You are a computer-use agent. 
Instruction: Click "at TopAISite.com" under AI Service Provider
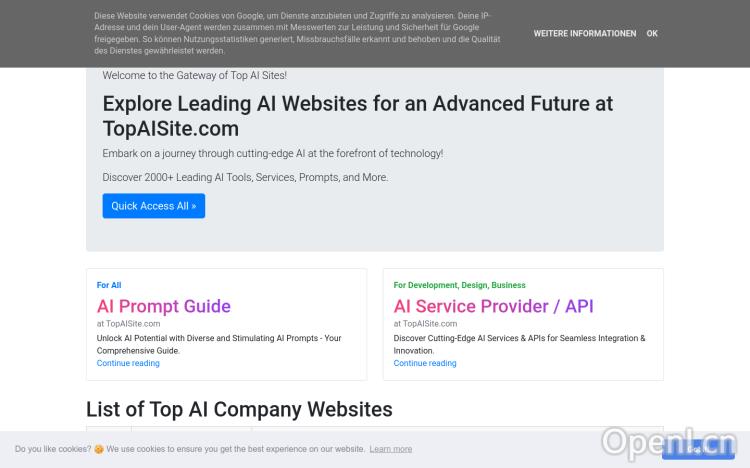(x=425, y=324)
